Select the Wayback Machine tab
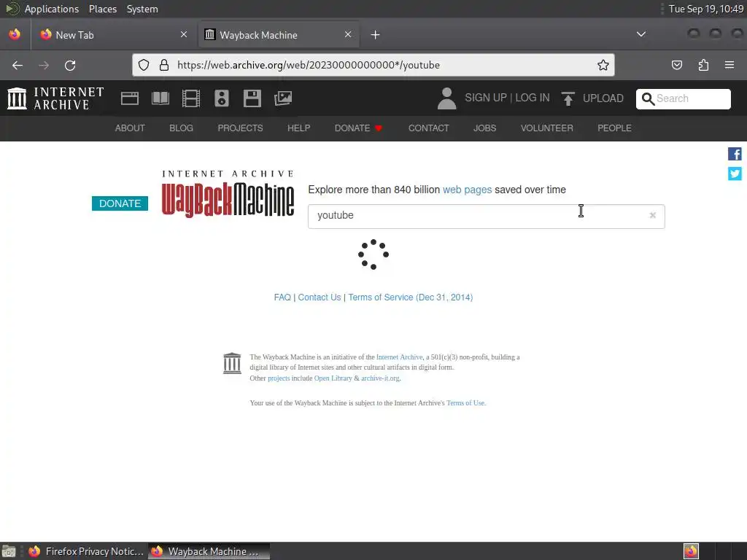This screenshot has width=747, height=560. [x=279, y=35]
